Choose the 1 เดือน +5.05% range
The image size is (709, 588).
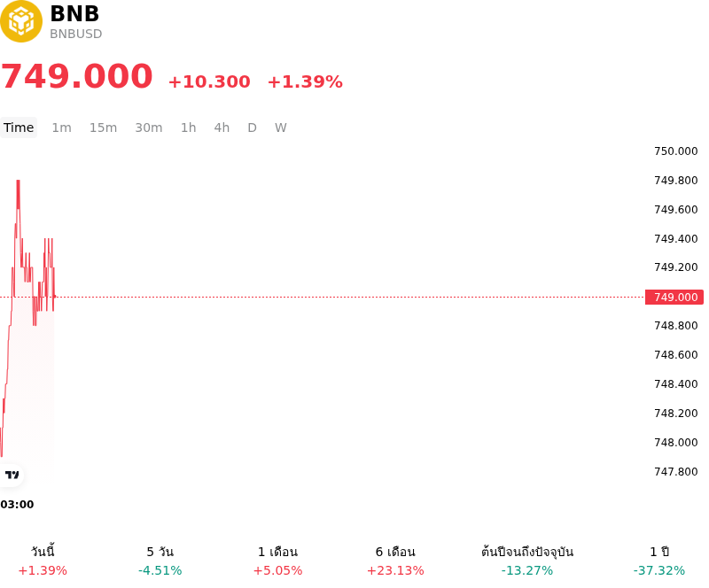tap(277, 561)
